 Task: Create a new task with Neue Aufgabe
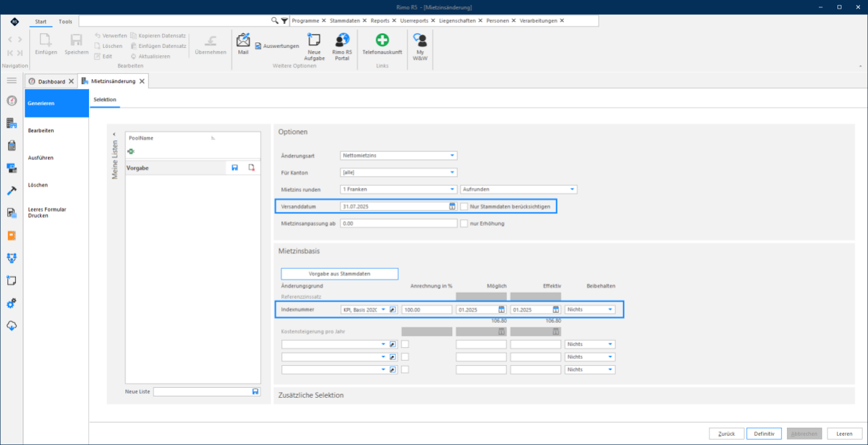pos(314,46)
